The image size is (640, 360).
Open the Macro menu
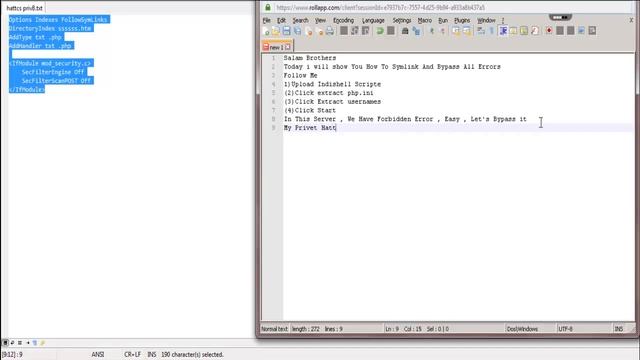[424, 20]
